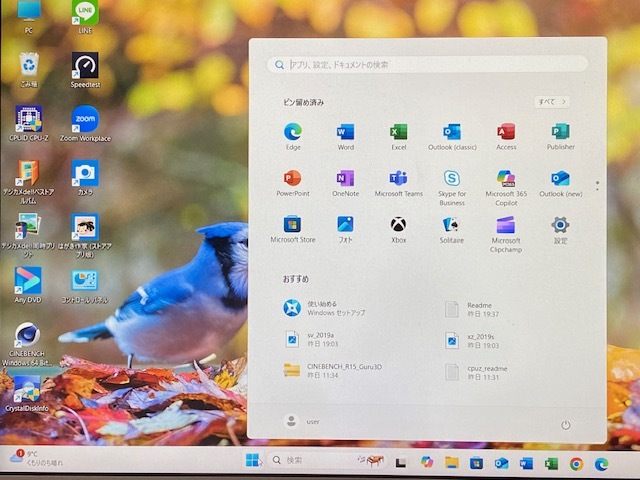Select CINEBENCH desktop shortcut
Screen dimensions: 640x480
(27, 344)
